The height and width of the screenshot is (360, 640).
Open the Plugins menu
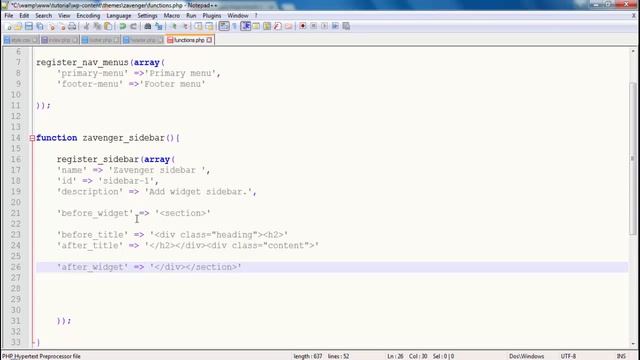click(x=212, y=16)
